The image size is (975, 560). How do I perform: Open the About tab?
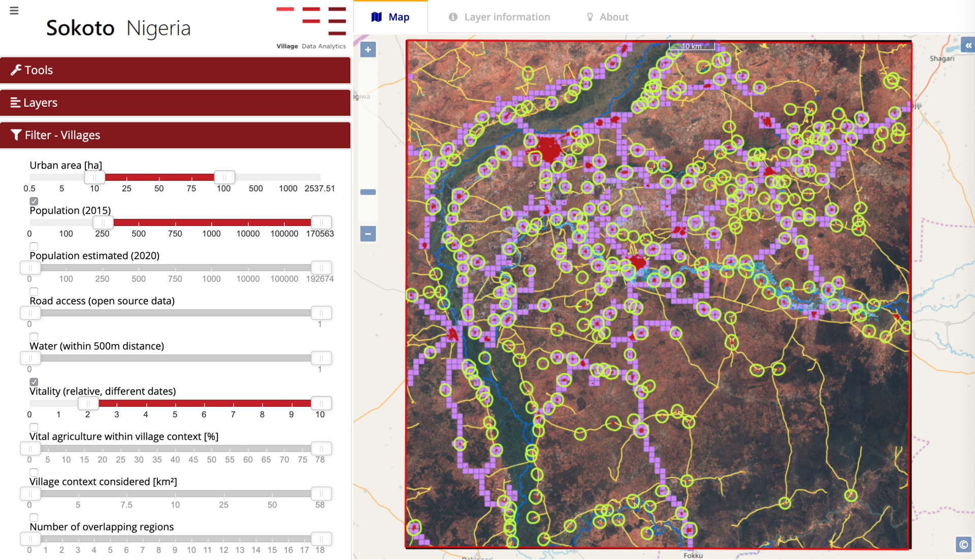607,17
